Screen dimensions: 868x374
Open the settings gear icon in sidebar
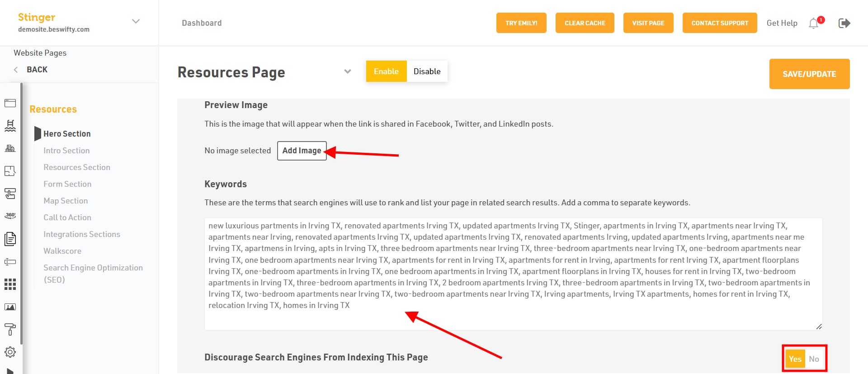click(x=10, y=352)
